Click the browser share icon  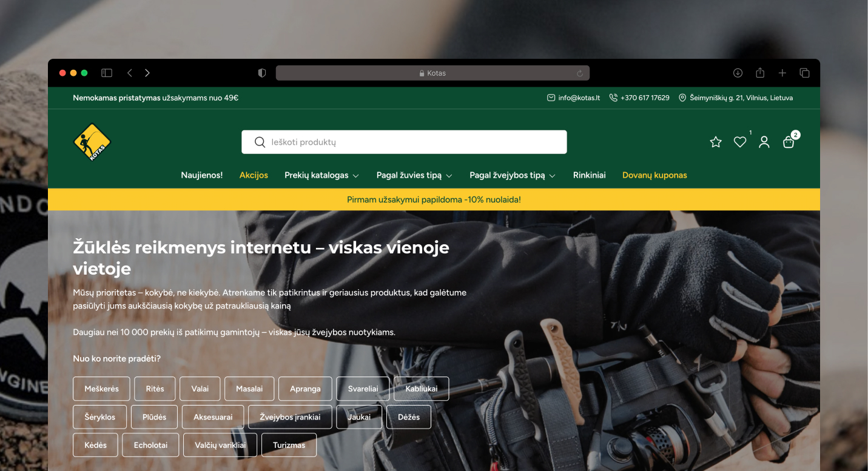click(x=760, y=73)
